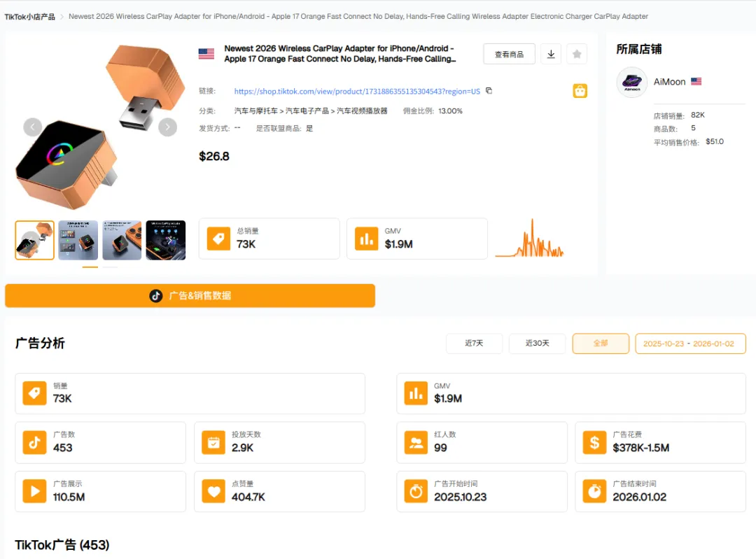This screenshot has width=756, height=559.
Task: Click the main product image
Action: point(100,127)
